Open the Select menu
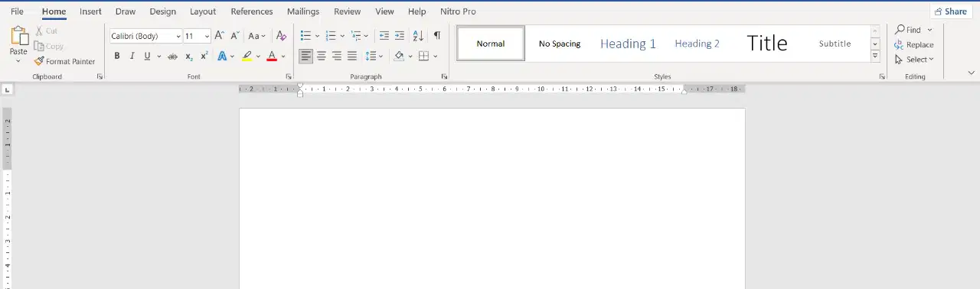The width and height of the screenshot is (980, 289). click(x=914, y=59)
